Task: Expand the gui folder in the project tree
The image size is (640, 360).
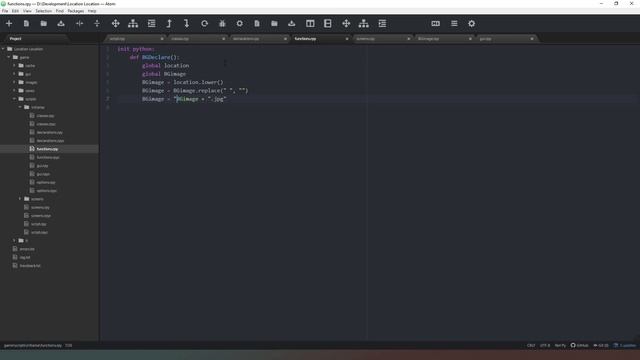Action: point(14,74)
